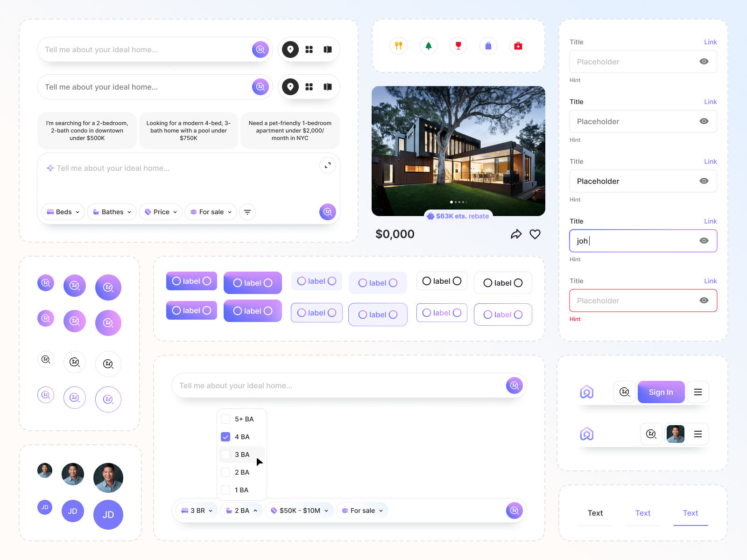
Task: Open the $50K - $10M price dropdown
Action: 299,511
